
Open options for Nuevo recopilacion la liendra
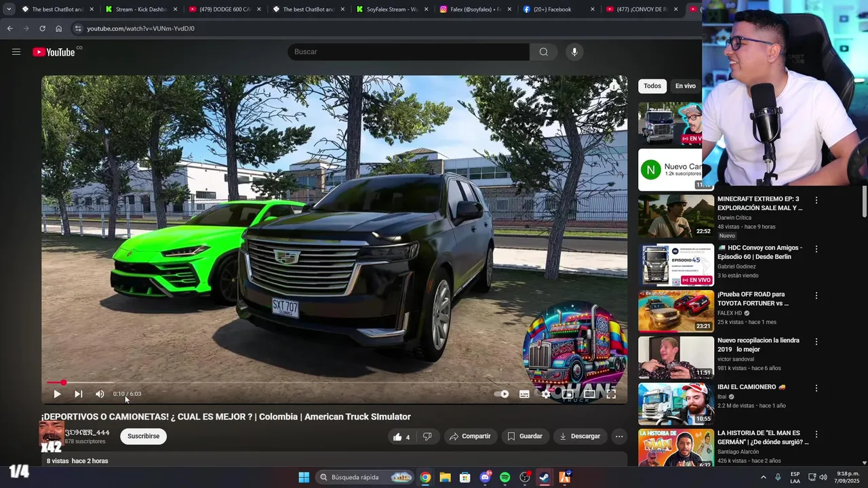[816, 342]
